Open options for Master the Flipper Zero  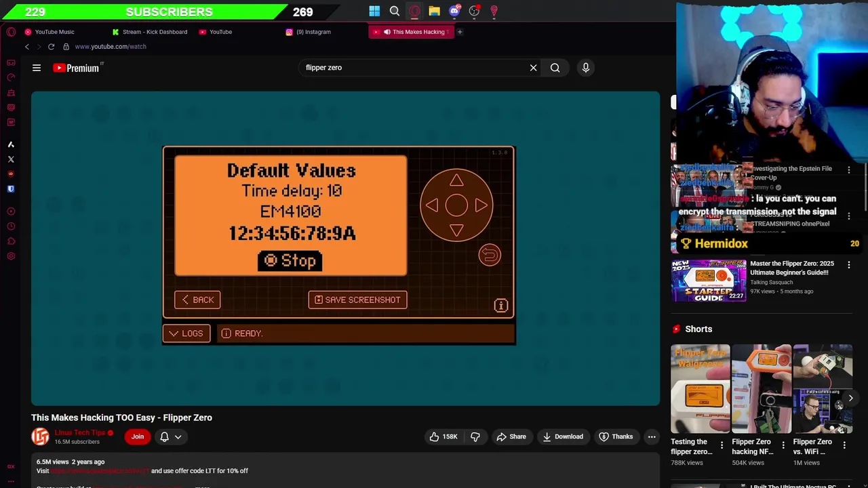(848, 265)
